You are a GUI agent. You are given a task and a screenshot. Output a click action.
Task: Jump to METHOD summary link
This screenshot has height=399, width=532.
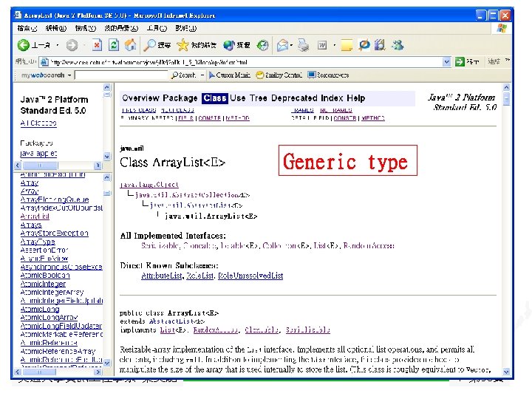pyautogui.click(x=237, y=118)
